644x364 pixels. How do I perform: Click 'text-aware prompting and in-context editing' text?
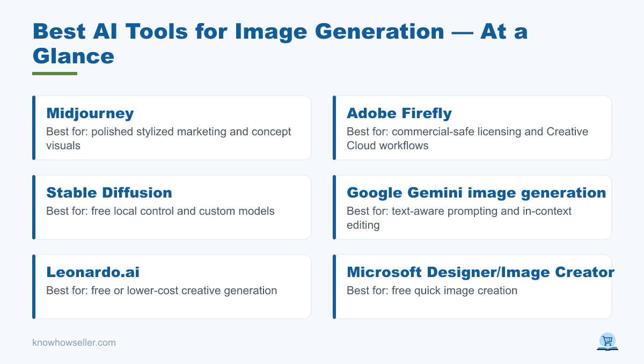click(x=459, y=217)
